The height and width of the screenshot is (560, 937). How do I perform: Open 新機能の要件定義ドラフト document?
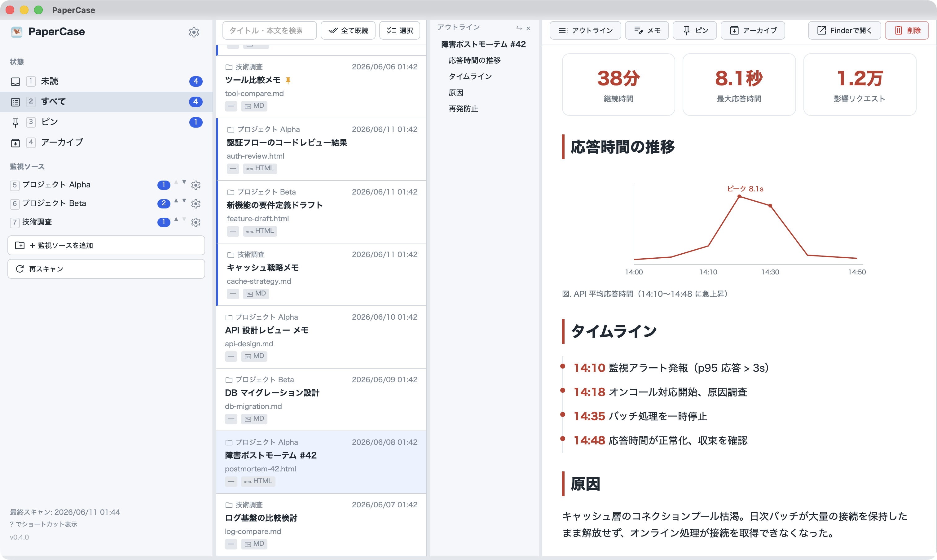point(321,212)
